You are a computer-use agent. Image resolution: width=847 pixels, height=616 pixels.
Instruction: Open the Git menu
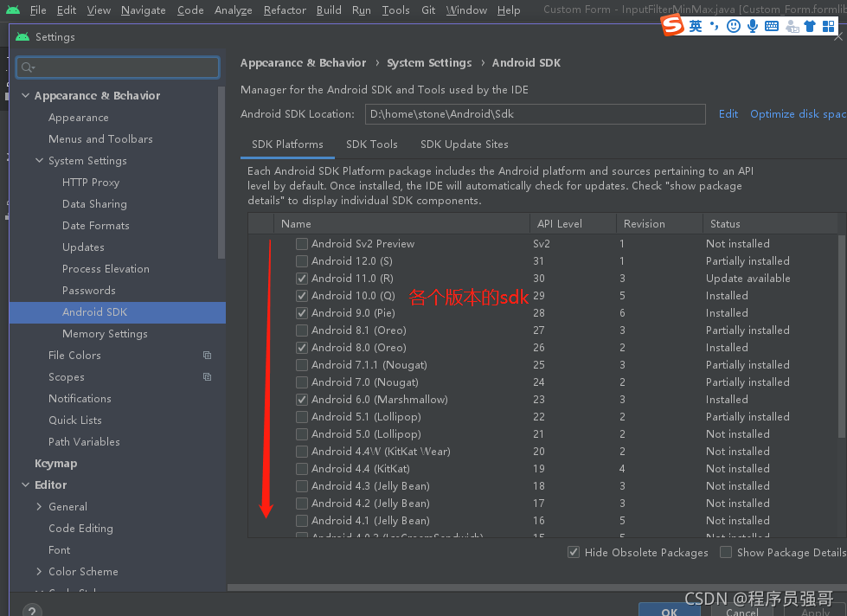point(428,10)
